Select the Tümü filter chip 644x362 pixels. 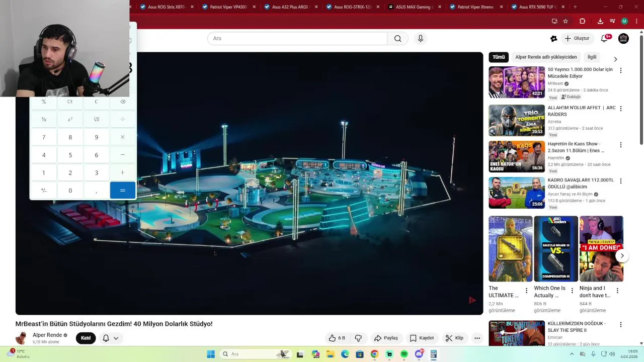click(x=499, y=57)
